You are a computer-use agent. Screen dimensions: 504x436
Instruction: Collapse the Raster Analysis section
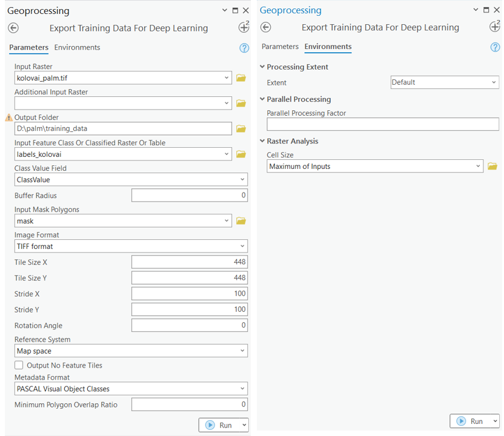point(262,141)
